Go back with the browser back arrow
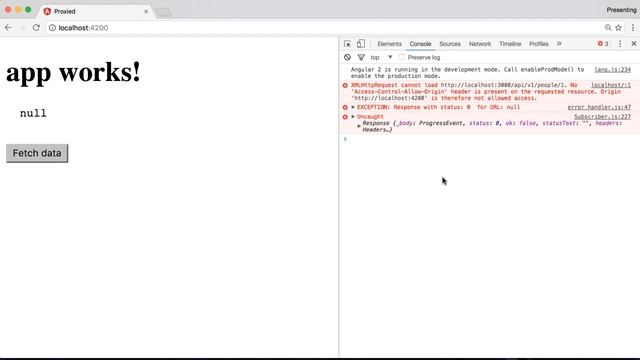Viewport: 640px width, 360px height. pos(8,28)
